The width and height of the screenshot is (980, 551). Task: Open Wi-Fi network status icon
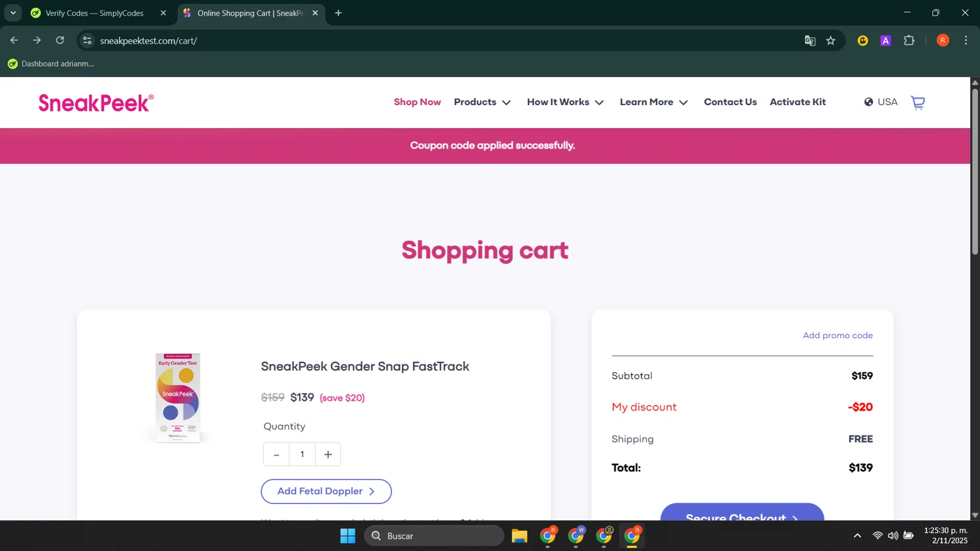pyautogui.click(x=877, y=536)
